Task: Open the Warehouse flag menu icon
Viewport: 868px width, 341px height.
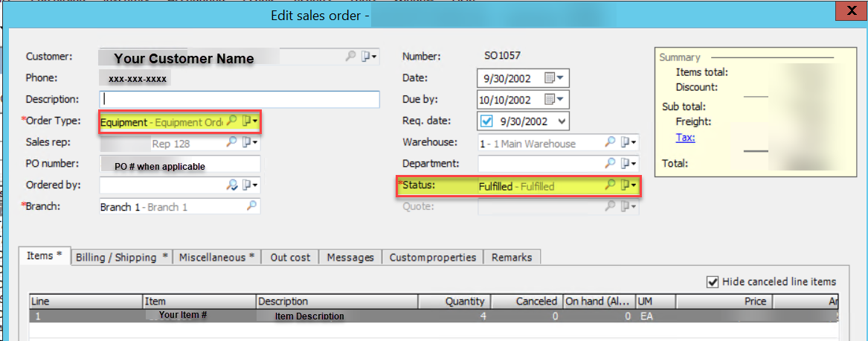Action: [629, 142]
